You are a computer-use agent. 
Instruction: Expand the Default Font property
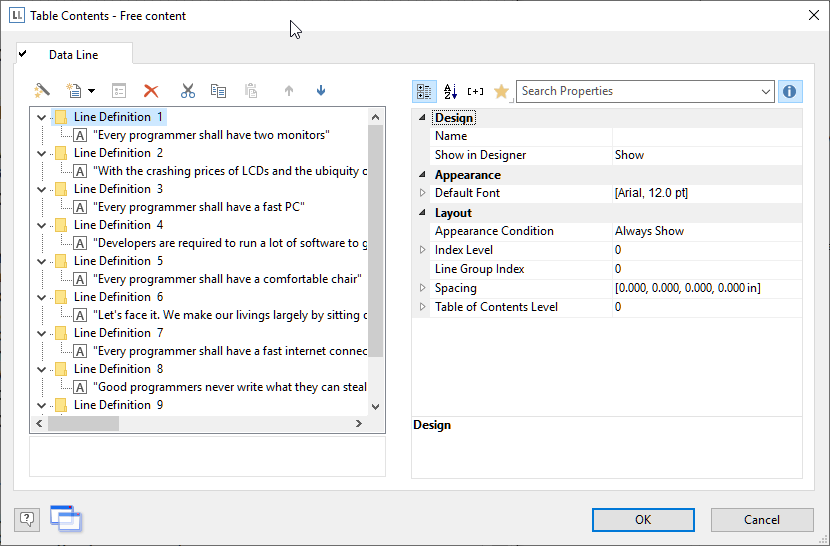click(x=422, y=193)
